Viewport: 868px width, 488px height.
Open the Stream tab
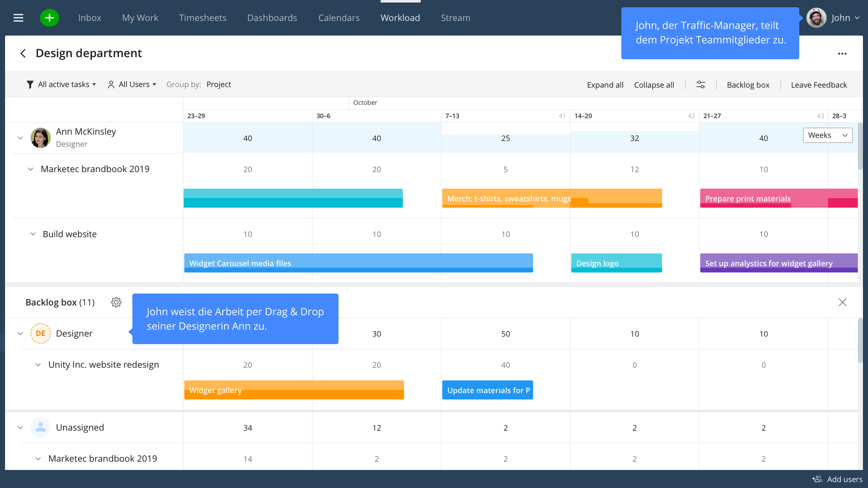pyautogui.click(x=455, y=18)
